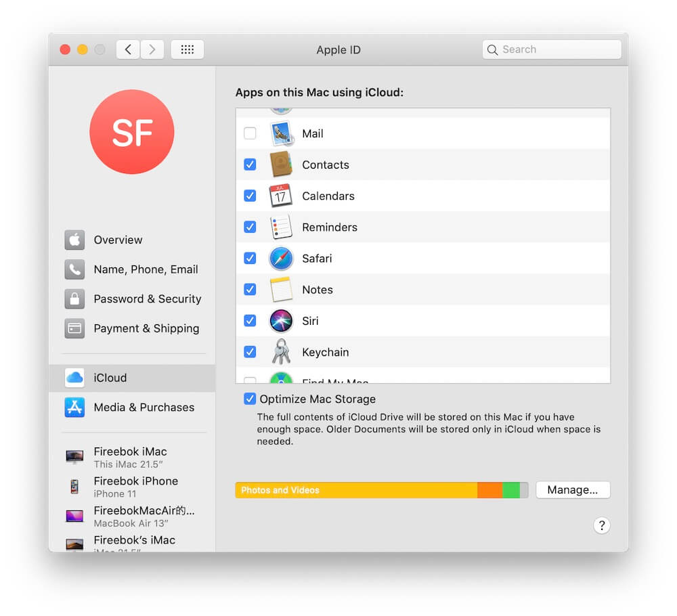Viewport: 677px width, 616px height.
Task: Toggle Optimize Mac Storage checkbox
Action: [x=250, y=399]
